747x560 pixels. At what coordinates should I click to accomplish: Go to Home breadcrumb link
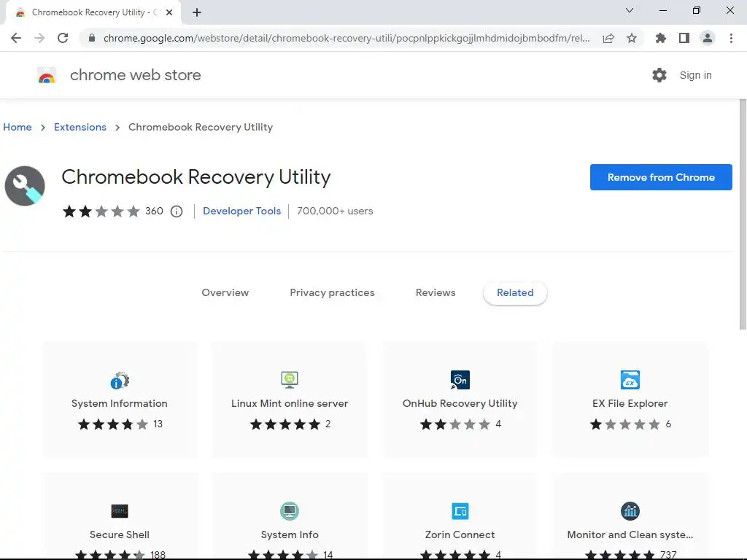point(18,127)
